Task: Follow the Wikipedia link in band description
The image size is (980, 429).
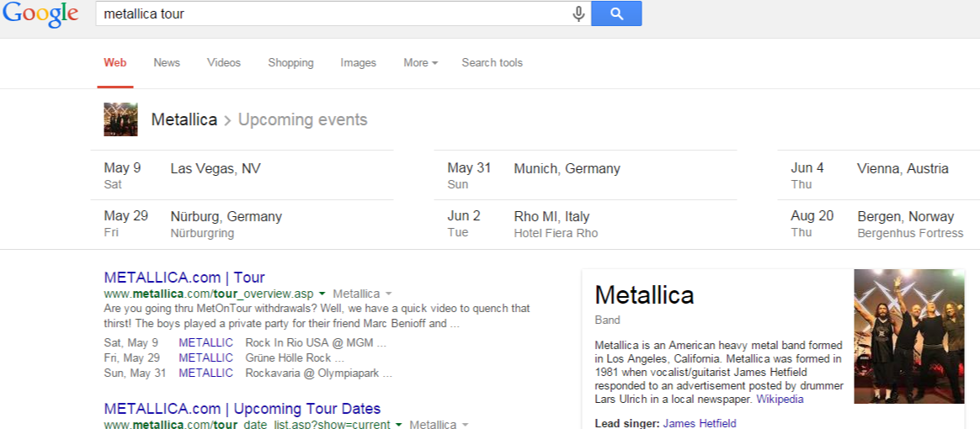Action: 780,399
